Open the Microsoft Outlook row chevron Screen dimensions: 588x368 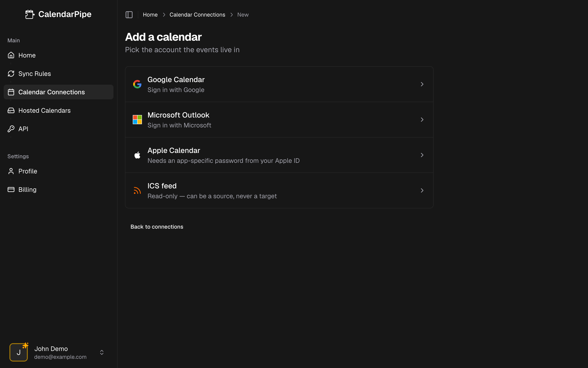coord(422,120)
